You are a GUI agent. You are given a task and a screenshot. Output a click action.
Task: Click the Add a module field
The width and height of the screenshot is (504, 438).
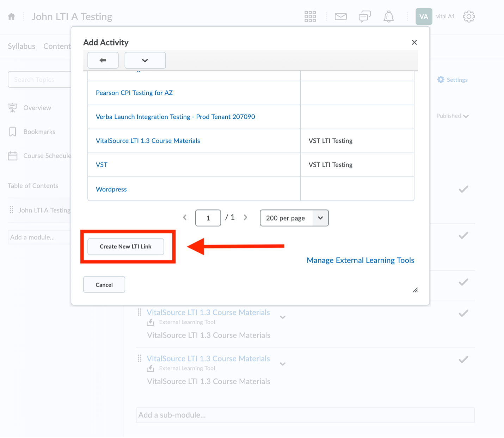click(x=39, y=237)
